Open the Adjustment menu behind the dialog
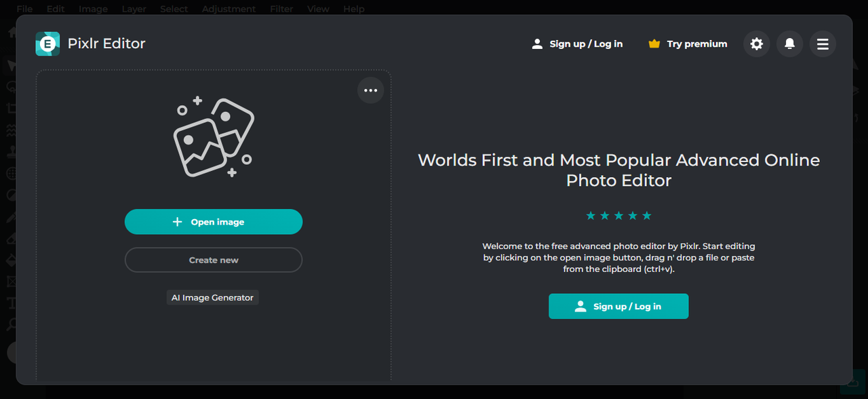This screenshot has height=399, width=868. click(229, 9)
